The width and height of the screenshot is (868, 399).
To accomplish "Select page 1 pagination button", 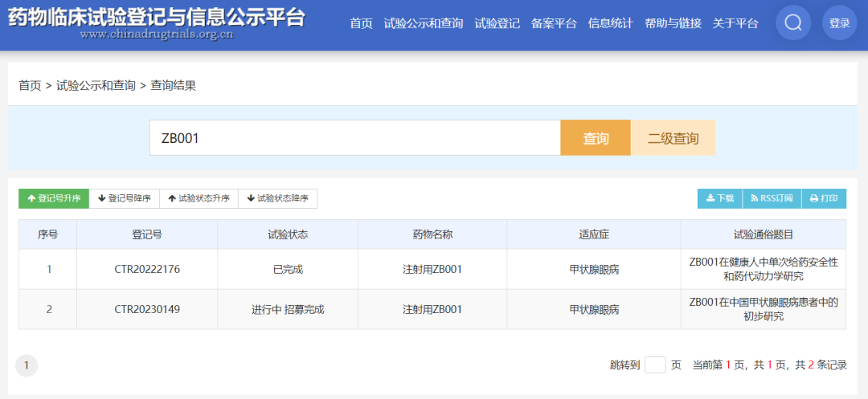I will [x=27, y=365].
